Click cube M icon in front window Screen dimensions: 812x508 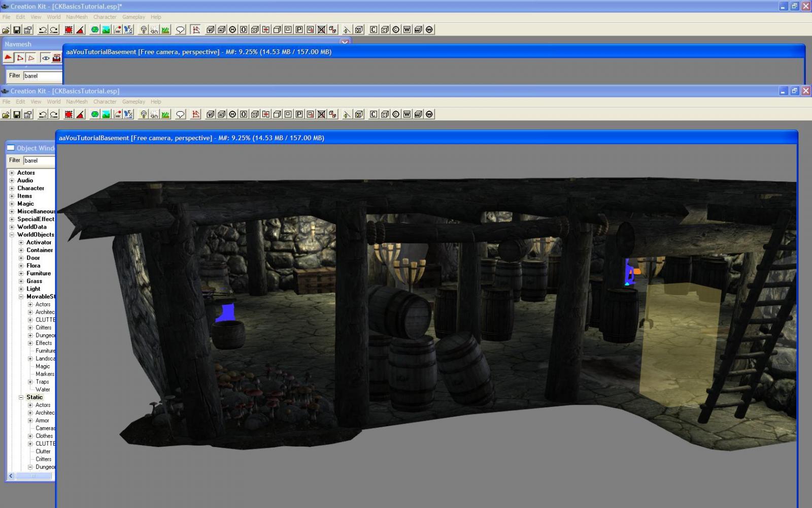click(221, 115)
